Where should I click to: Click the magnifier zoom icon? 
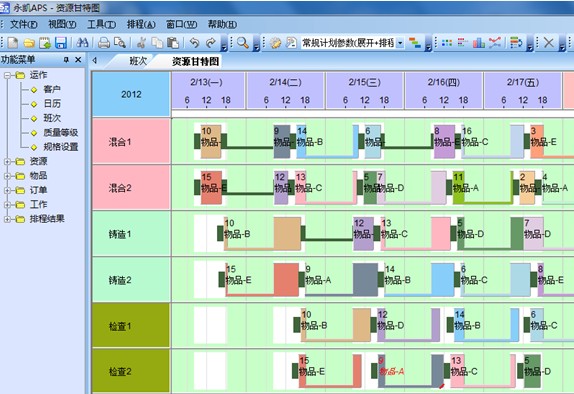coord(242,43)
